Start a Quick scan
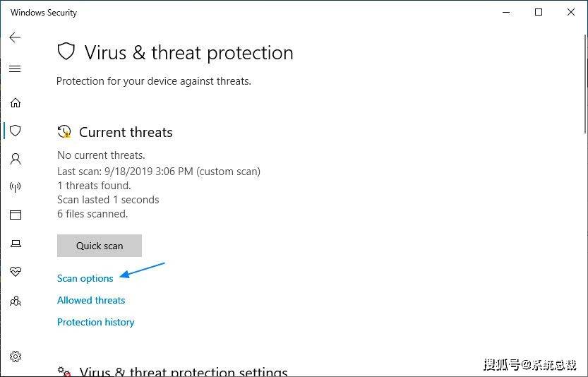Image resolution: width=588 pixels, height=377 pixels. pos(100,246)
